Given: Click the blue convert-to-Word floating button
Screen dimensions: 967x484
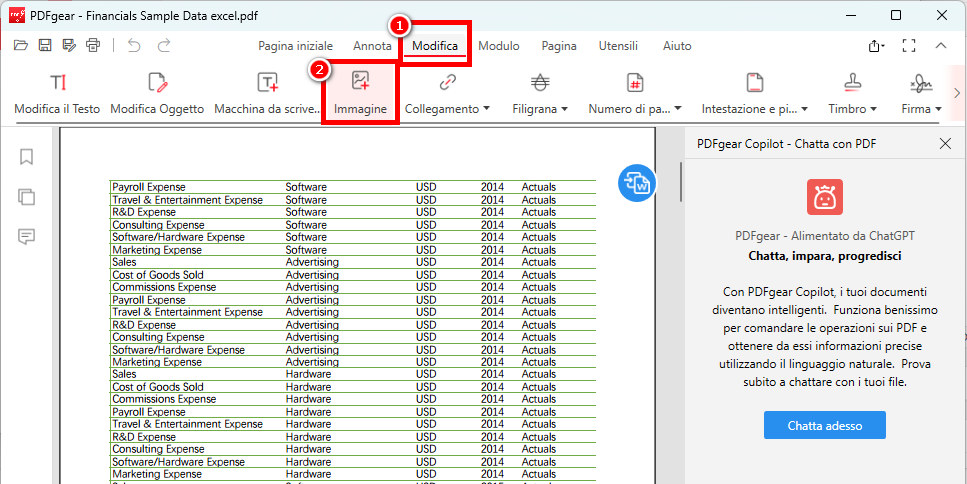Looking at the screenshot, I should pos(636,182).
